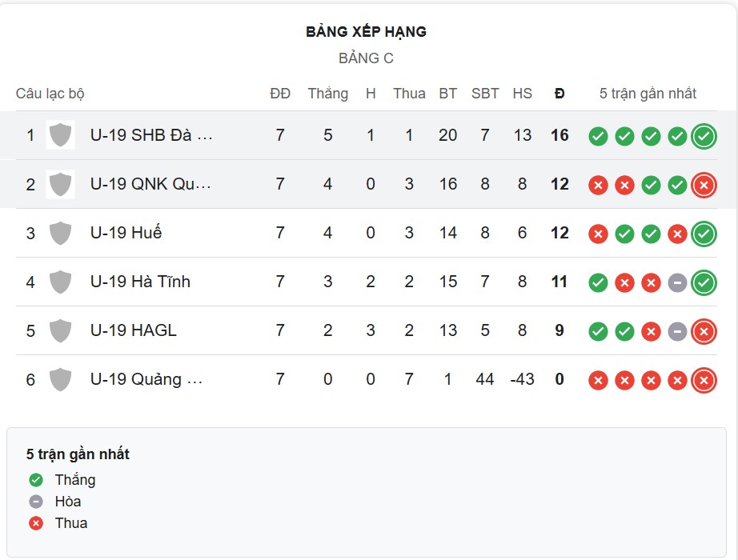738x560 pixels.
Task: Click the red loss icon in legend
Action: (35, 523)
